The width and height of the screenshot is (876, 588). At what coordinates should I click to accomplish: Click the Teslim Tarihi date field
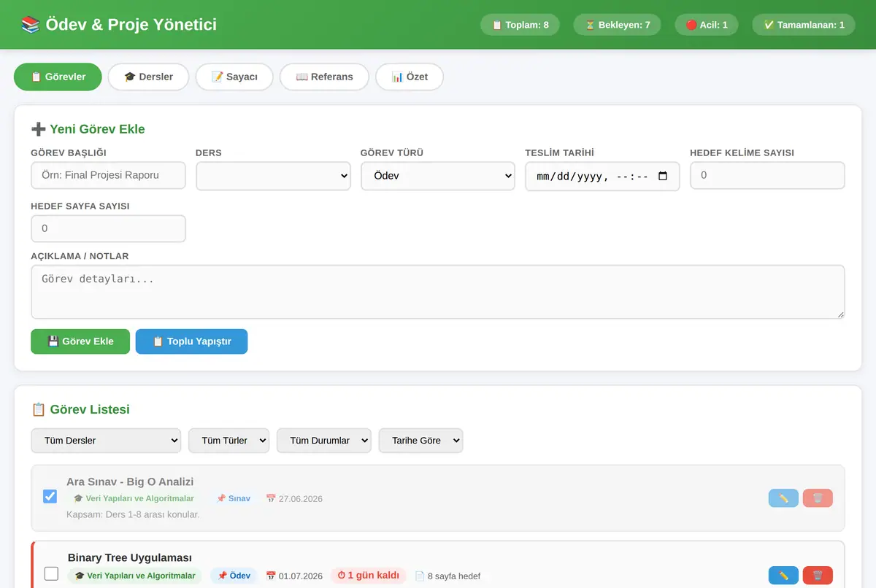click(x=602, y=177)
